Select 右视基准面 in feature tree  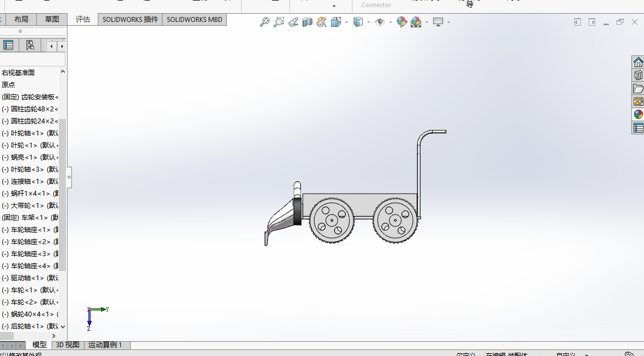pos(18,72)
